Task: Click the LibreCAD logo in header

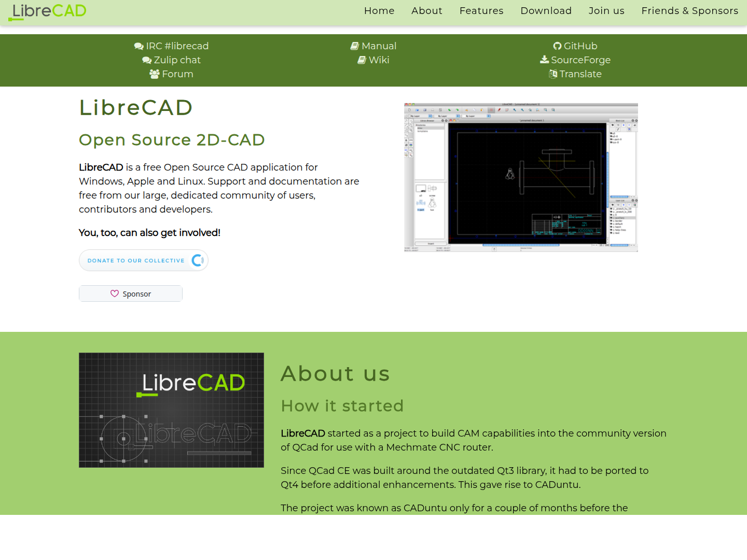Action: [48, 11]
